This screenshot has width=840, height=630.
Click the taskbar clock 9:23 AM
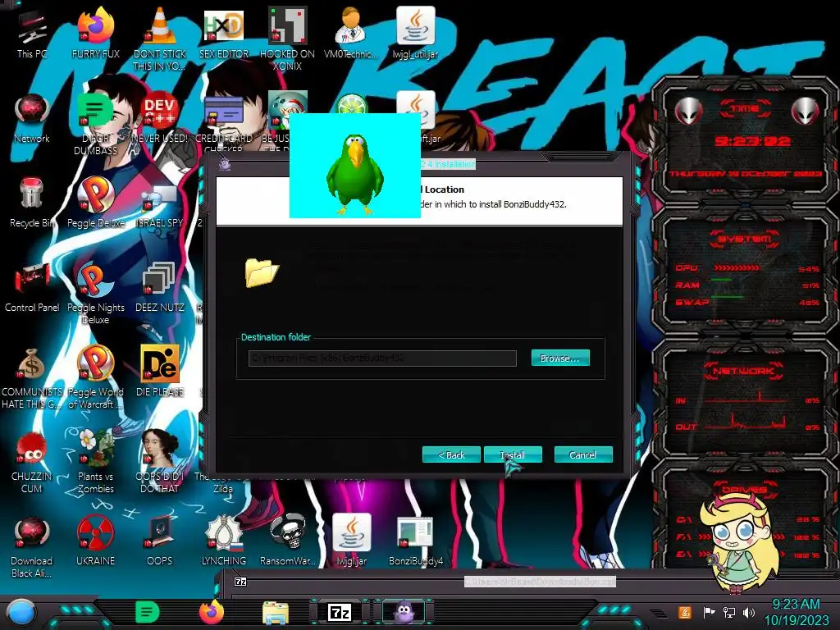796,612
